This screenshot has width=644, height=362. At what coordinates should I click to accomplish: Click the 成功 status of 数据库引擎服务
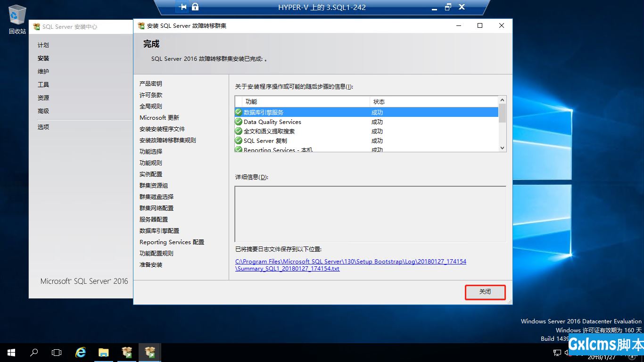pos(377,113)
